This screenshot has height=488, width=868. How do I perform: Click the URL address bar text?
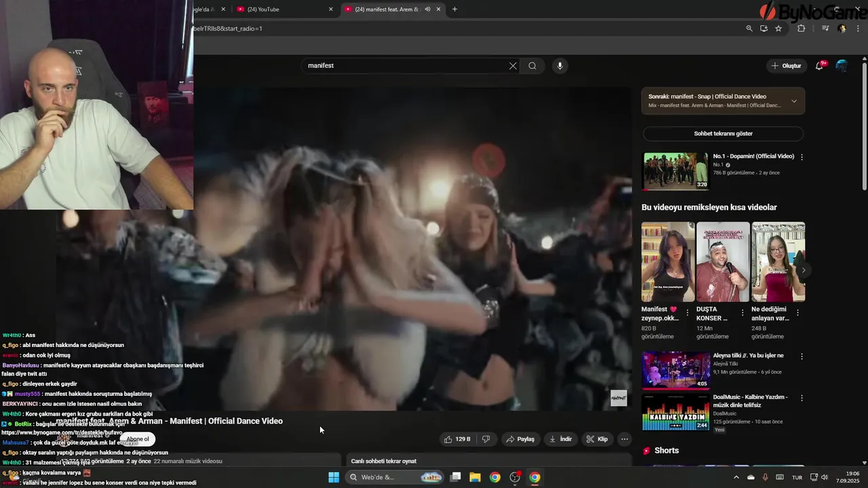pos(228,28)
